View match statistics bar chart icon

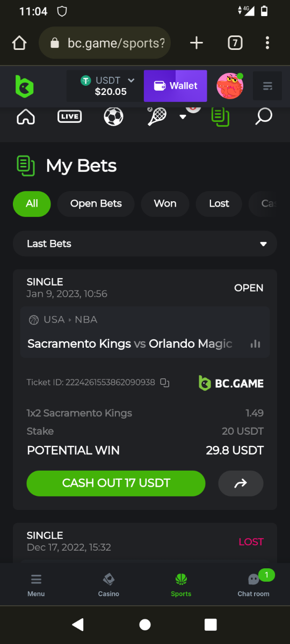tap(255, 343)
